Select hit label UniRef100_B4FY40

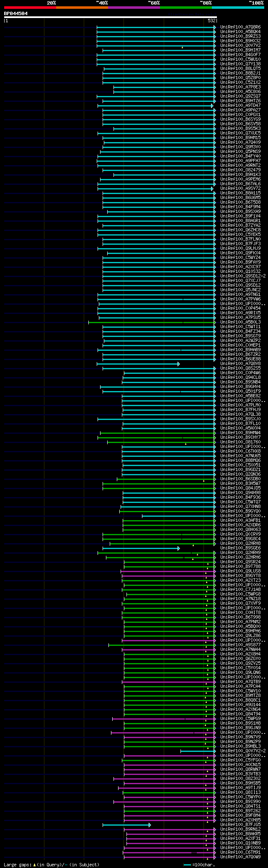click(x=240, y=156)
